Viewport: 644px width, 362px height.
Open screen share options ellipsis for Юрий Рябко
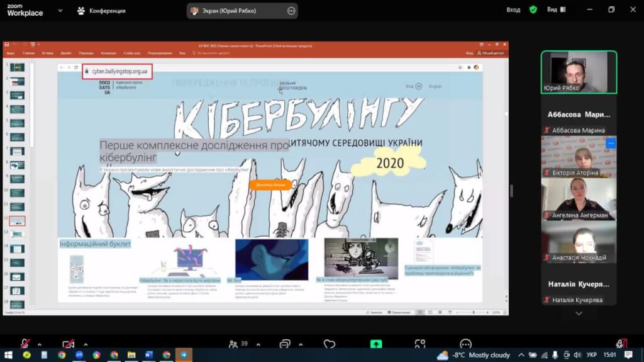(x=291, y=11)
